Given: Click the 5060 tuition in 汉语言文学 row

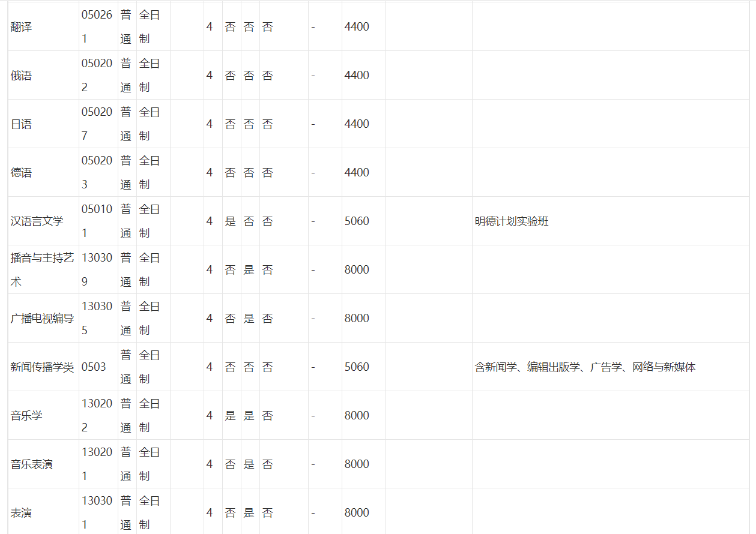Looking at the screenshot, I should pos(357,221).
